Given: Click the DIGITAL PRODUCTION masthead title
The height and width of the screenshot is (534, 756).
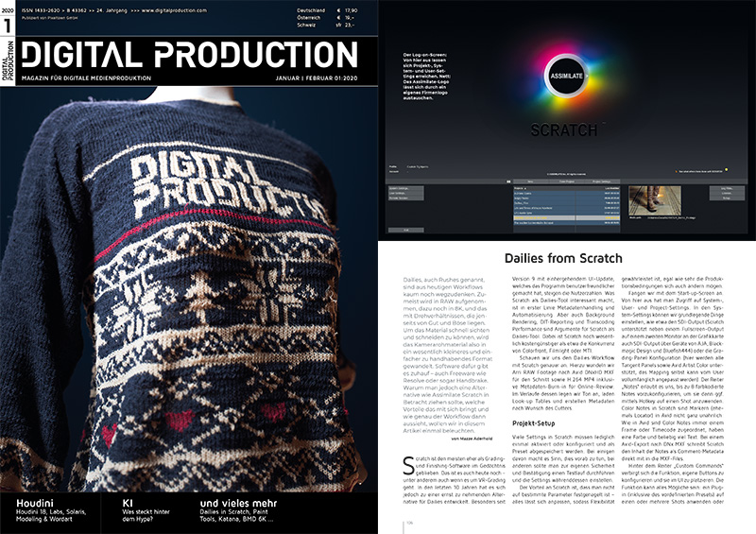Looking at the screenshot, I should (x=190, y=54).
